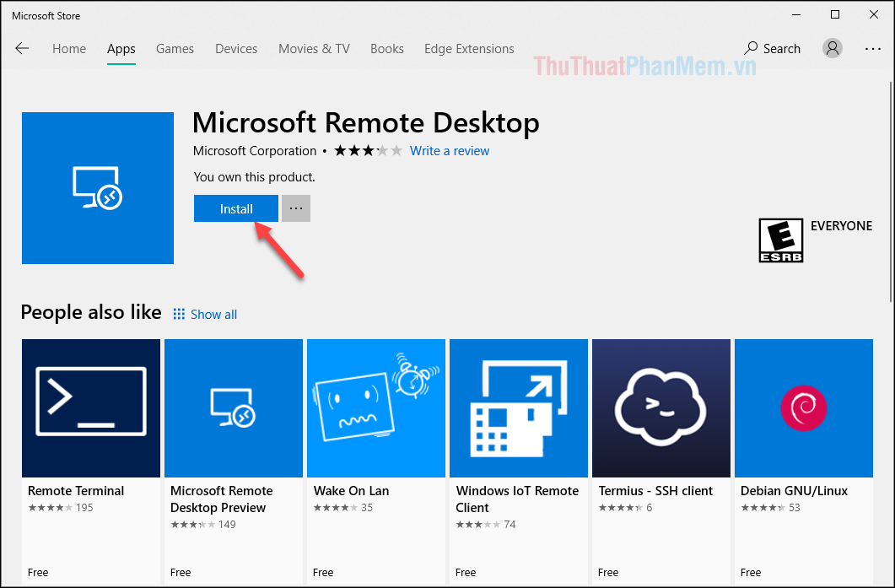Click the Termius SSH client cloud icon
Image resolution: width=895 pixels, height=588 pixels.
point(660,408)
